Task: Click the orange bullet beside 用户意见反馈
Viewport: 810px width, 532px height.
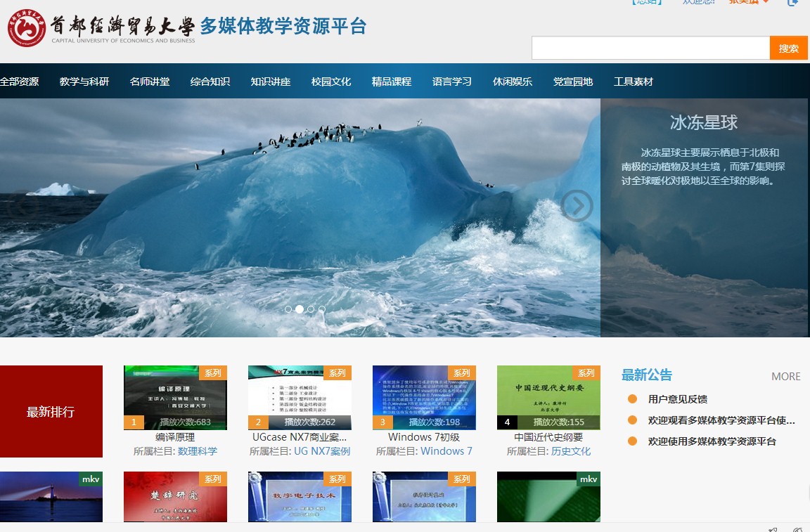Action: [x=632, y=399]
